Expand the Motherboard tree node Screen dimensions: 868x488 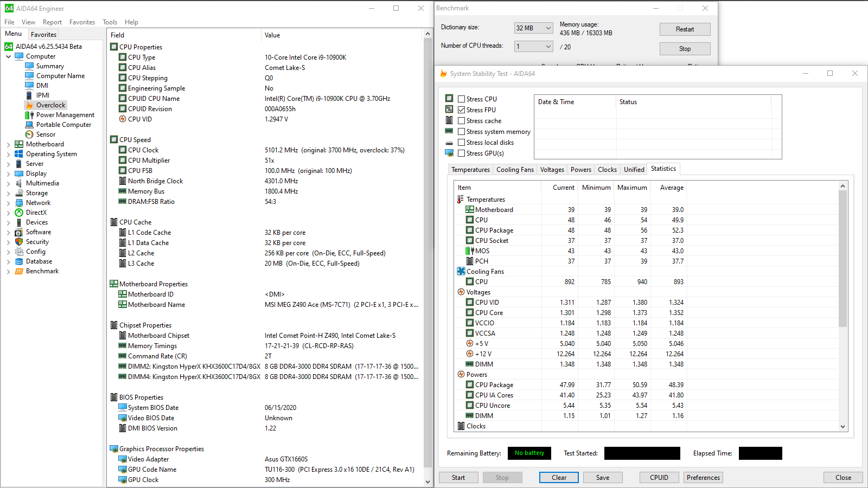tap(9, 144)
